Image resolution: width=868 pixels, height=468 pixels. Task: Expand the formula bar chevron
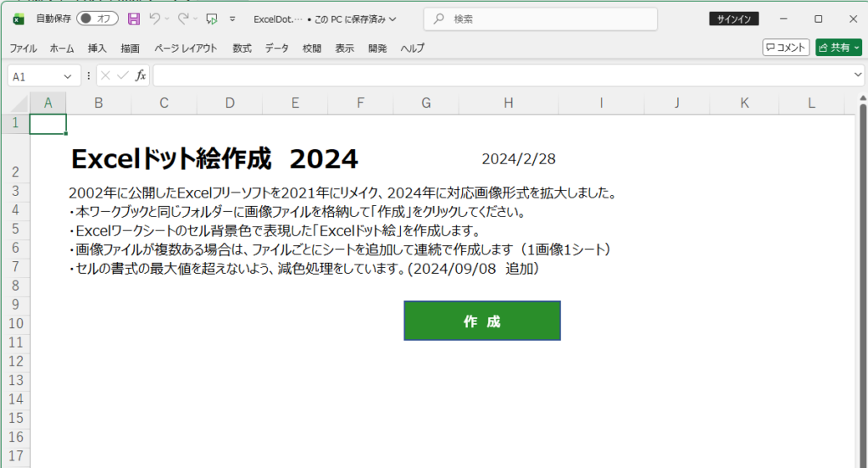pos(857,75)
